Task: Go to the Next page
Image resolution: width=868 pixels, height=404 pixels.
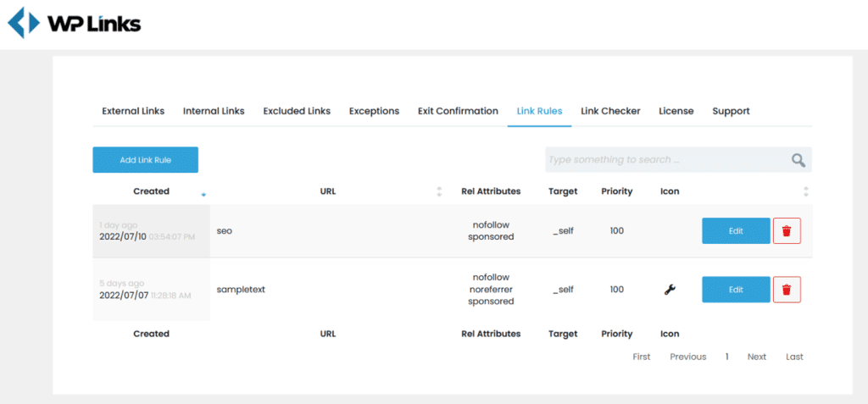Action: [757, 357]
